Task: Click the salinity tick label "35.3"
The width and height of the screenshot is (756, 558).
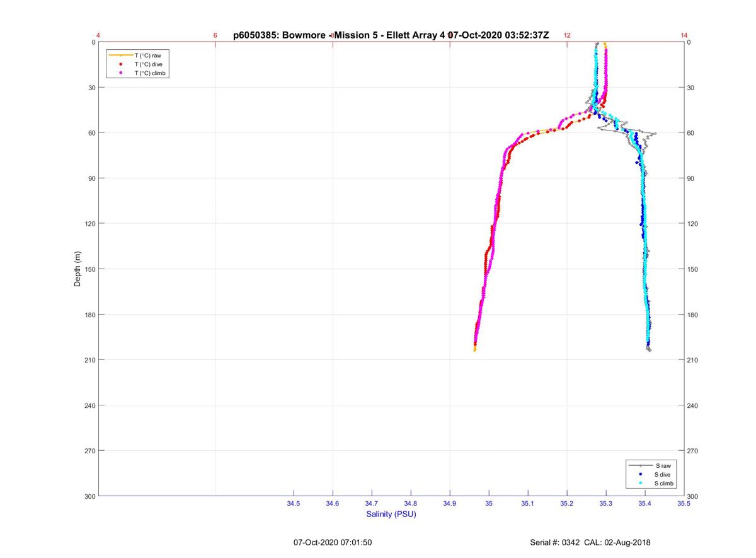Action: click(x=606, y=504)
